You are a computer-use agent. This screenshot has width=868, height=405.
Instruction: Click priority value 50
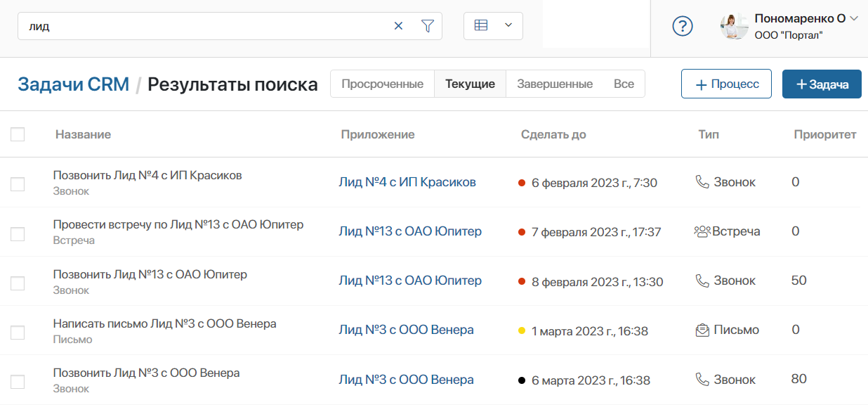click(798, 281)
